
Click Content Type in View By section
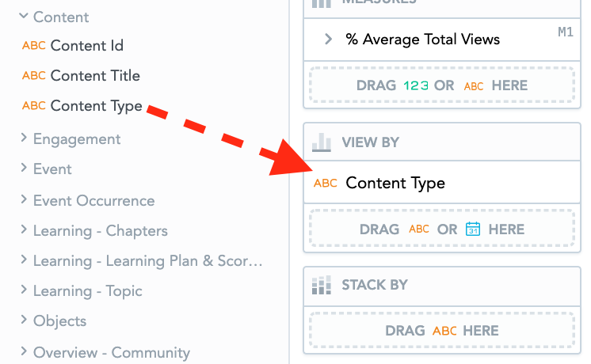[x=395, y=184]
